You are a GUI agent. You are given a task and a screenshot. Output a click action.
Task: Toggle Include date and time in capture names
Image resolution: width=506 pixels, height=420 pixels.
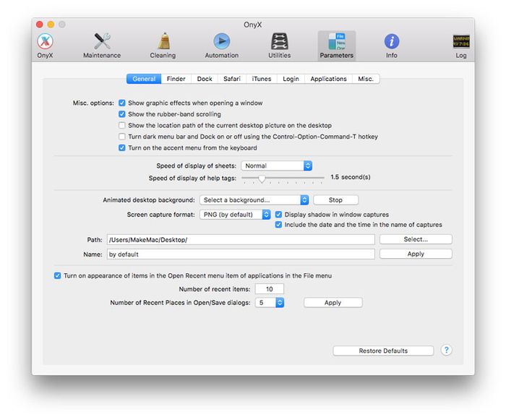278,225
